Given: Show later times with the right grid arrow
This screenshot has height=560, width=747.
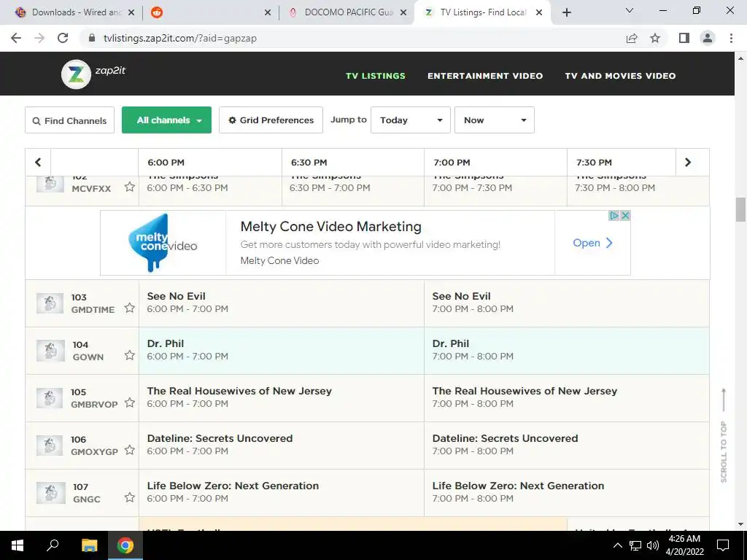Looking at the screenshot, I should [688, 163].
